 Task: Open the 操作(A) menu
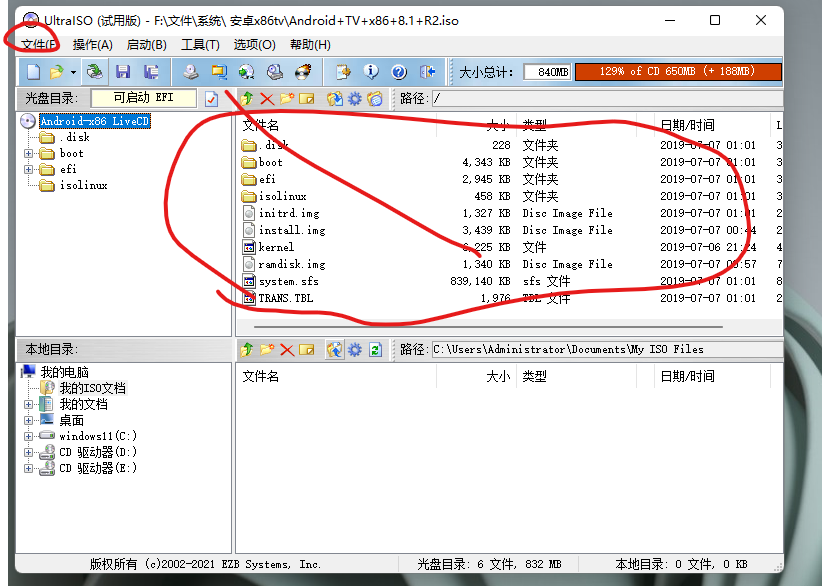point(93,45)
